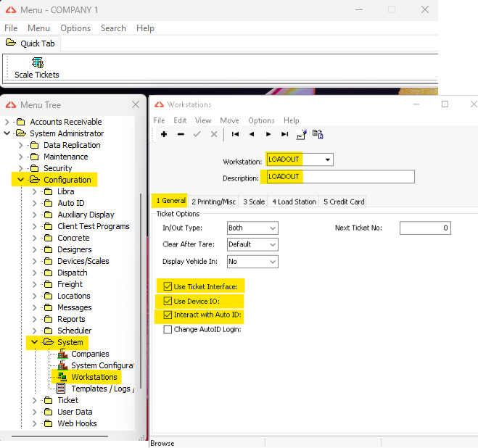This screenshot has width=478, height=448.
Task: Add a new workstation record with the plus icon
Action: tap(164, 134)
